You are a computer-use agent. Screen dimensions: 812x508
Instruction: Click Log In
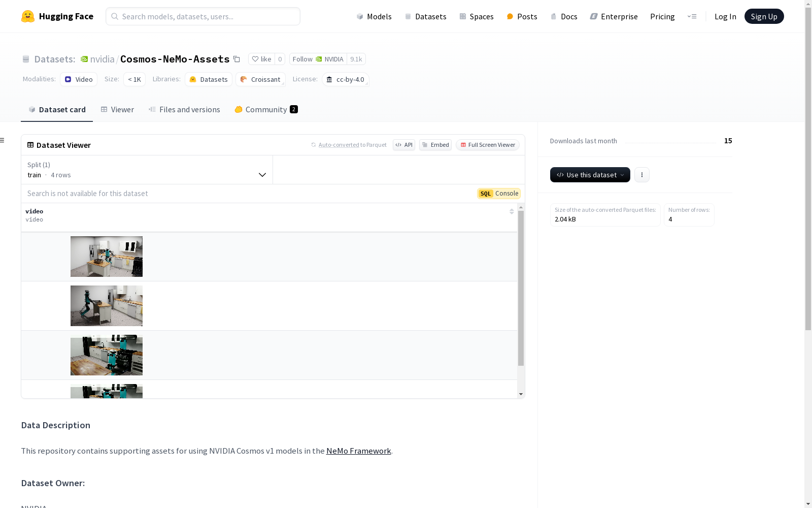pos(725,16)
